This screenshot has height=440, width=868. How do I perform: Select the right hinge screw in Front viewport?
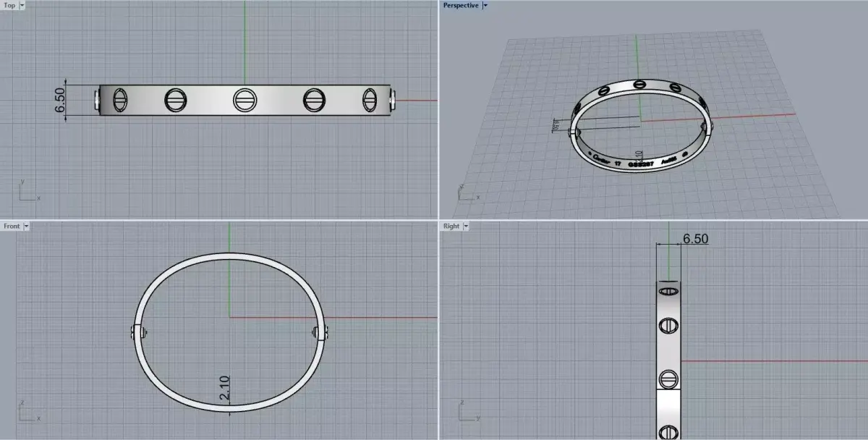click(320, 332)
